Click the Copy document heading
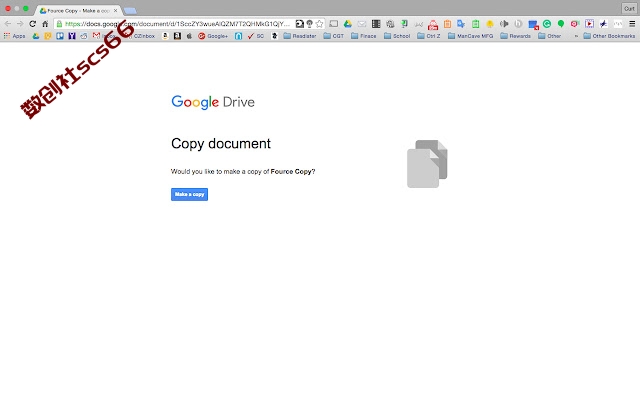 tap(221, 144)
